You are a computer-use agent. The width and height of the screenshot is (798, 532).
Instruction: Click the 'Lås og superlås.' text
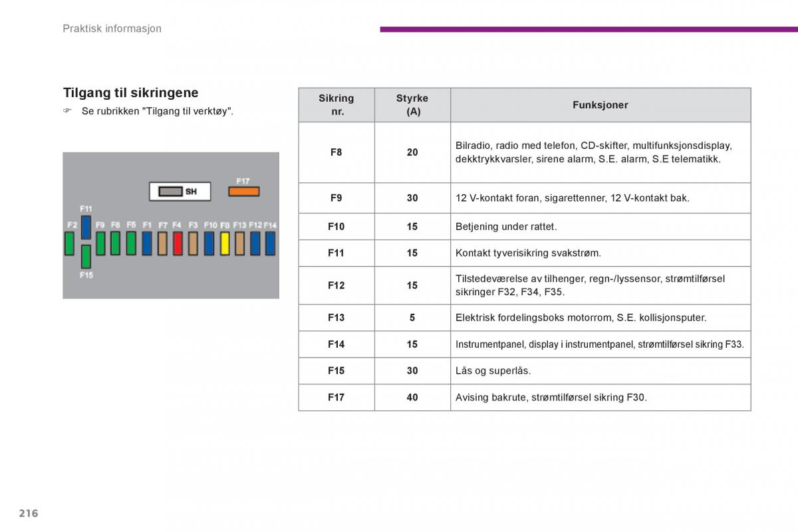493,371
